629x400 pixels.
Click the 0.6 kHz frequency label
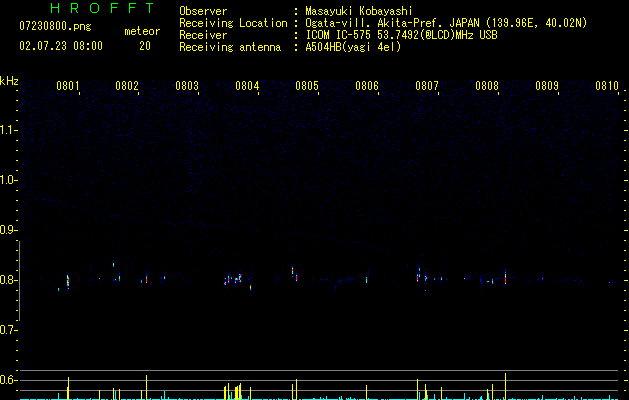click(8, 380)
